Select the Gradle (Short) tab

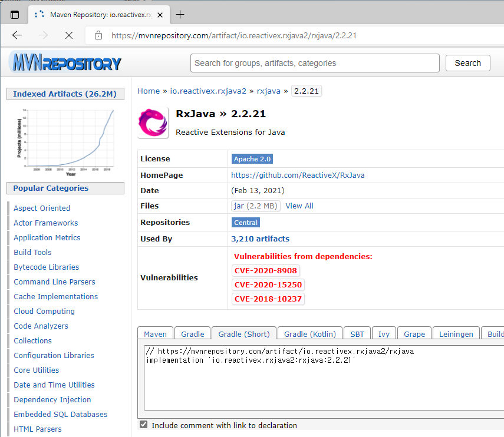click(x=244, y=334)
